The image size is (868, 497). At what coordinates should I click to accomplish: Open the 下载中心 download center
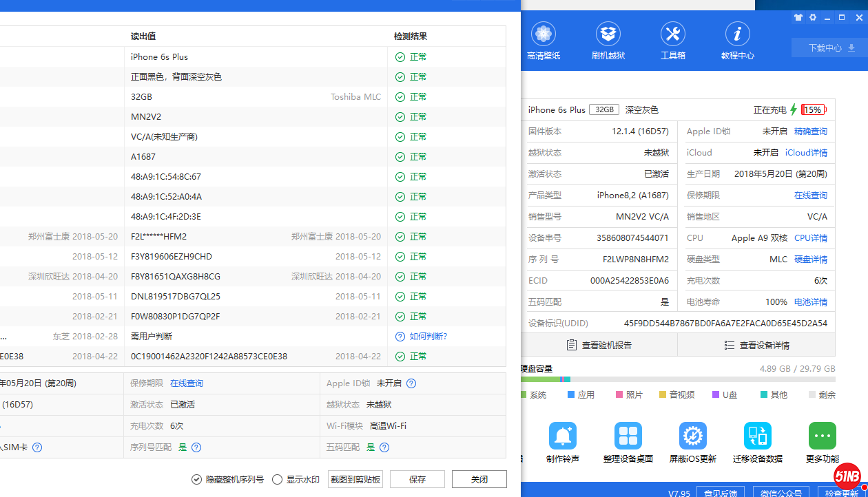(829, 48)
